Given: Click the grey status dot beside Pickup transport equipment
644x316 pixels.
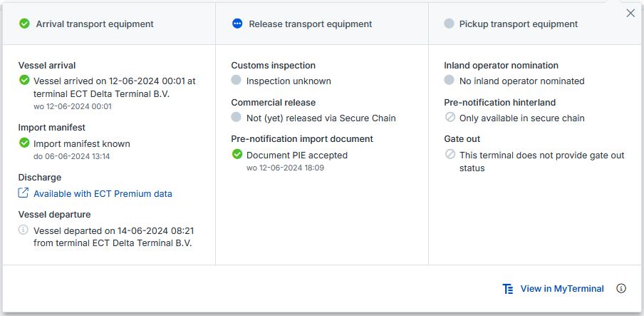Looking at the screenshot, I should pos(449,24).
